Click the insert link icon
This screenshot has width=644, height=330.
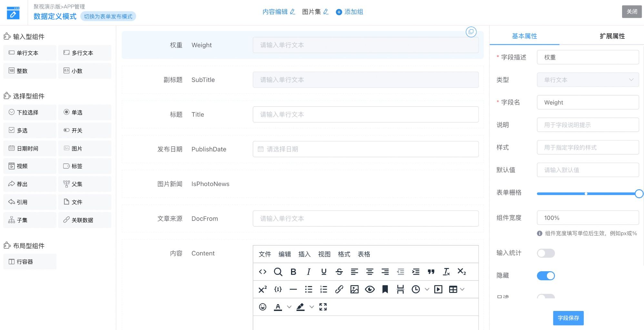tap(339, 289)
